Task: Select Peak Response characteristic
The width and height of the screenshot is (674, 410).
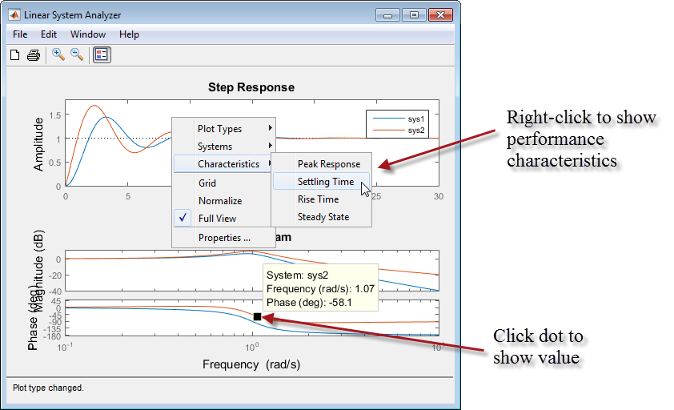Action: 328,164
